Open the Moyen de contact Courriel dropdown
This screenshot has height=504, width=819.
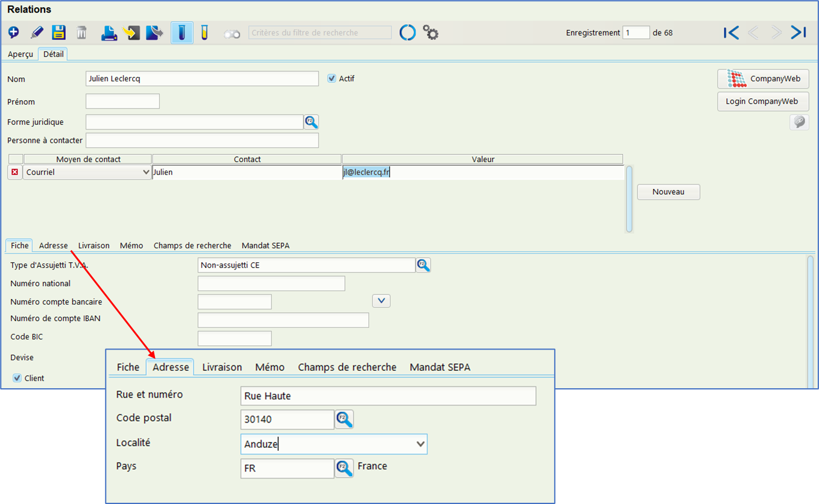pyautogui.click(x=87, y=172)
